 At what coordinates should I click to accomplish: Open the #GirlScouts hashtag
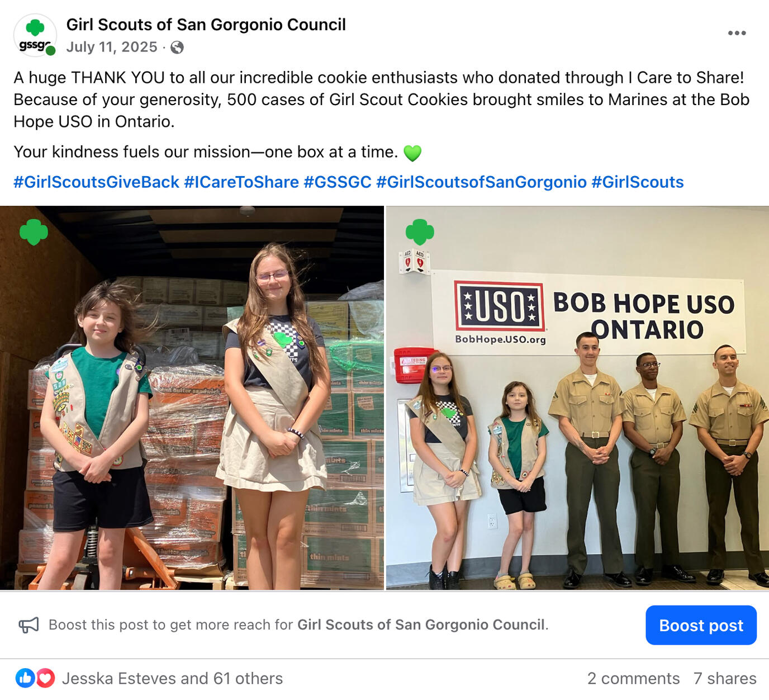(x=638, y=182)
